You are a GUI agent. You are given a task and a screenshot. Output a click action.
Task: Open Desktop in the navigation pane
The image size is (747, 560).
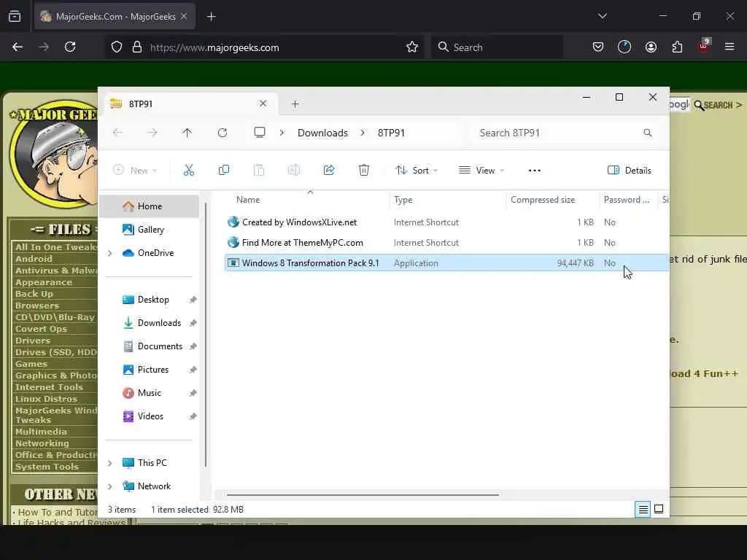pos(149,300)
